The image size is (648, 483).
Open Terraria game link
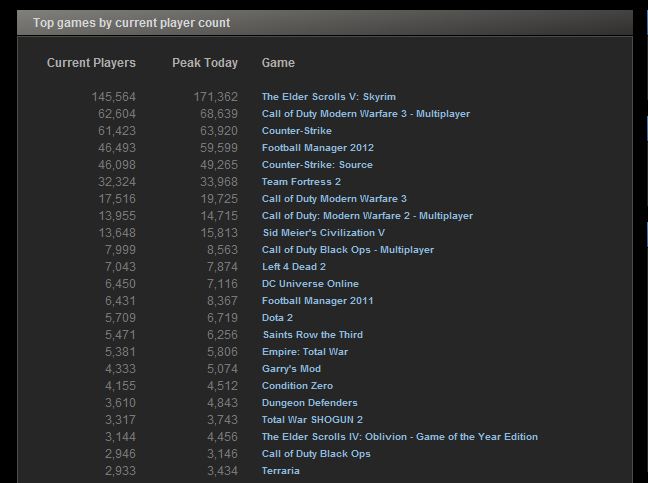[281, 471]
